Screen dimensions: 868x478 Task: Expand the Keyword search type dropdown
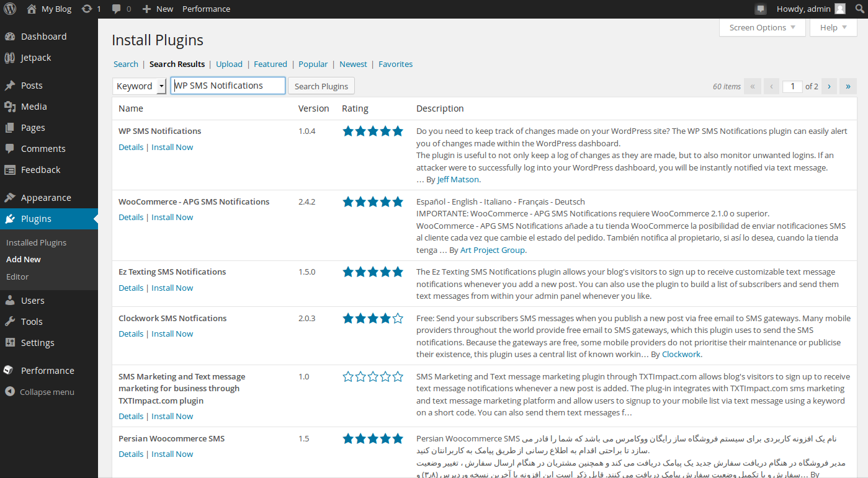pos(140,86)
